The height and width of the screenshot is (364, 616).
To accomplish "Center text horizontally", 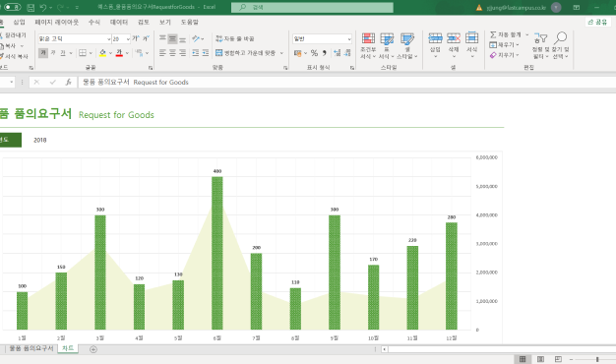I will tap(172, 52).
